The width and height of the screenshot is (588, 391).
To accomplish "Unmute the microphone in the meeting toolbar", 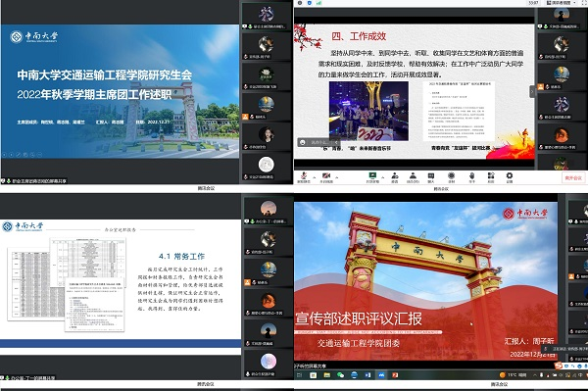I will [304, 177].
